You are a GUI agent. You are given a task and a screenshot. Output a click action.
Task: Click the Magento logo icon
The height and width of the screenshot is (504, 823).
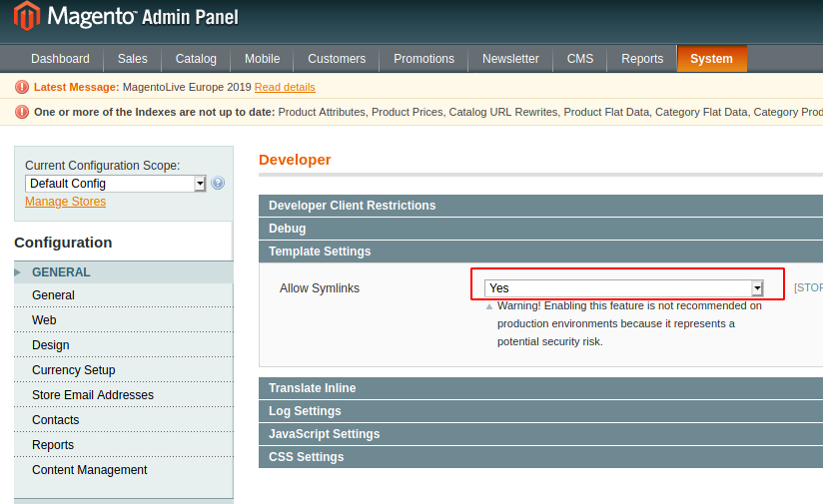coord(27,16)
